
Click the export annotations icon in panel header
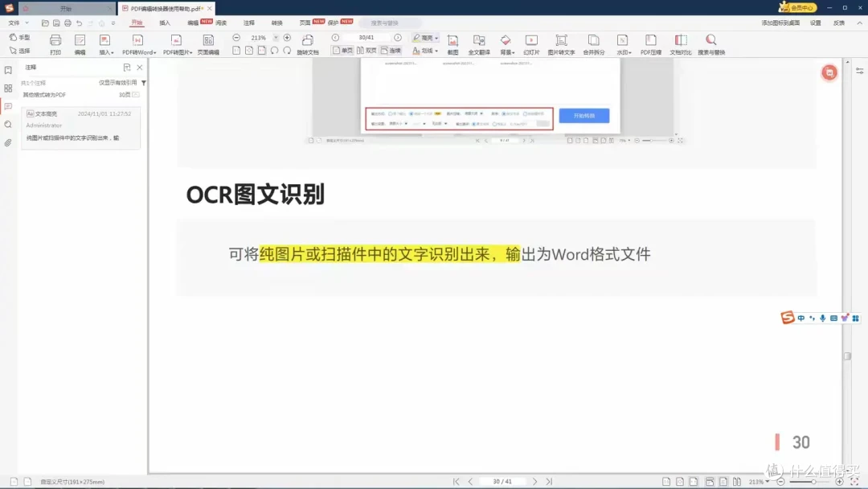127,67
